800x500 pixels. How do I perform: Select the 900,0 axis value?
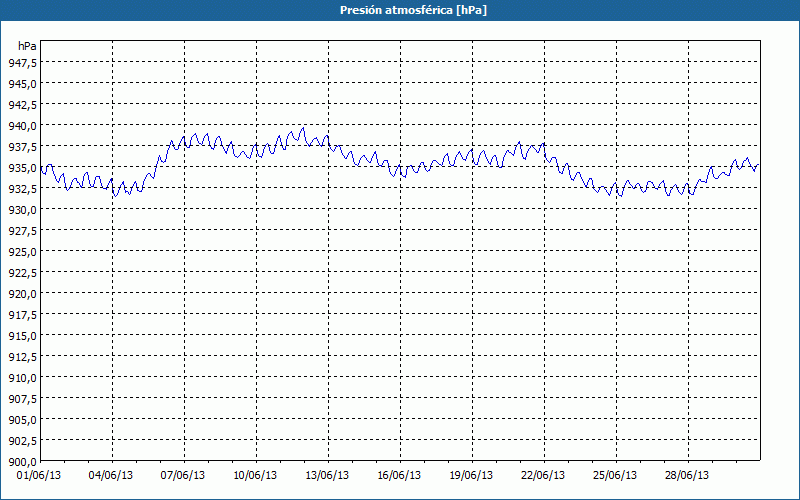coord(22,462)
